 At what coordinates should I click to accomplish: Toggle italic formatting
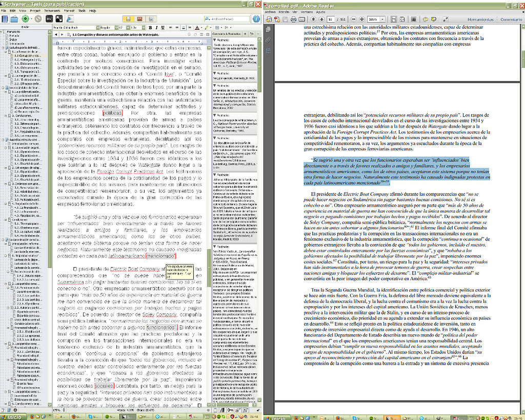[x=157, y=26]
